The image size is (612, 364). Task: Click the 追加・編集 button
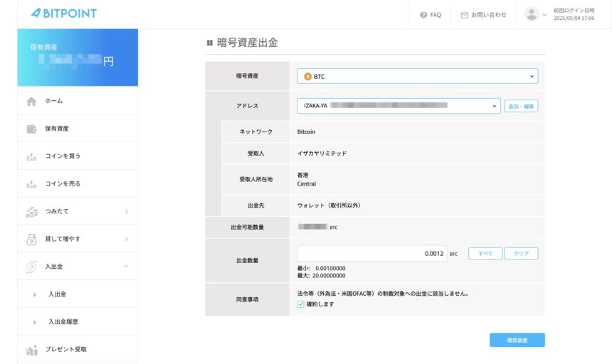(521, 106)
